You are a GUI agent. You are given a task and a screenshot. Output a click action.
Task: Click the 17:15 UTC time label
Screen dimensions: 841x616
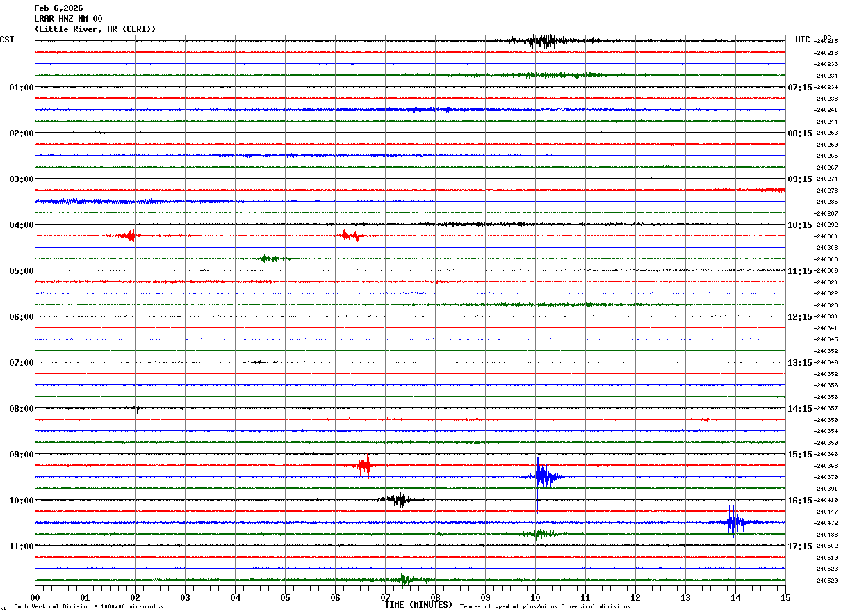coord(800,546)
